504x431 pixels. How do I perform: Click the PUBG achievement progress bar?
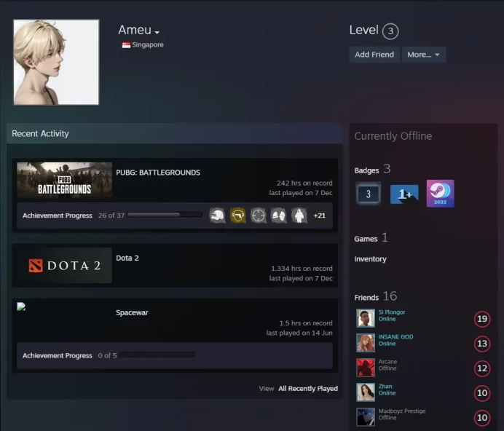(x=165, y=215)
